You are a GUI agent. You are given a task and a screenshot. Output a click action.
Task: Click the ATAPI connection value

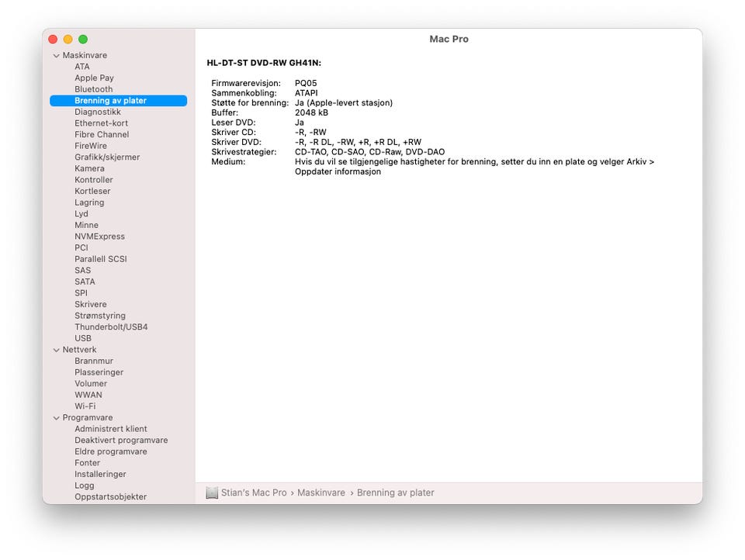[x=306, y=93]
